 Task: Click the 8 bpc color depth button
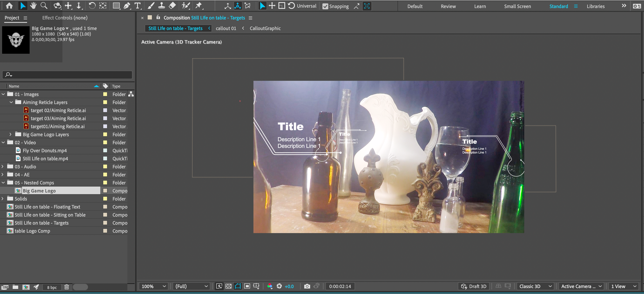[x=52, y=287]
